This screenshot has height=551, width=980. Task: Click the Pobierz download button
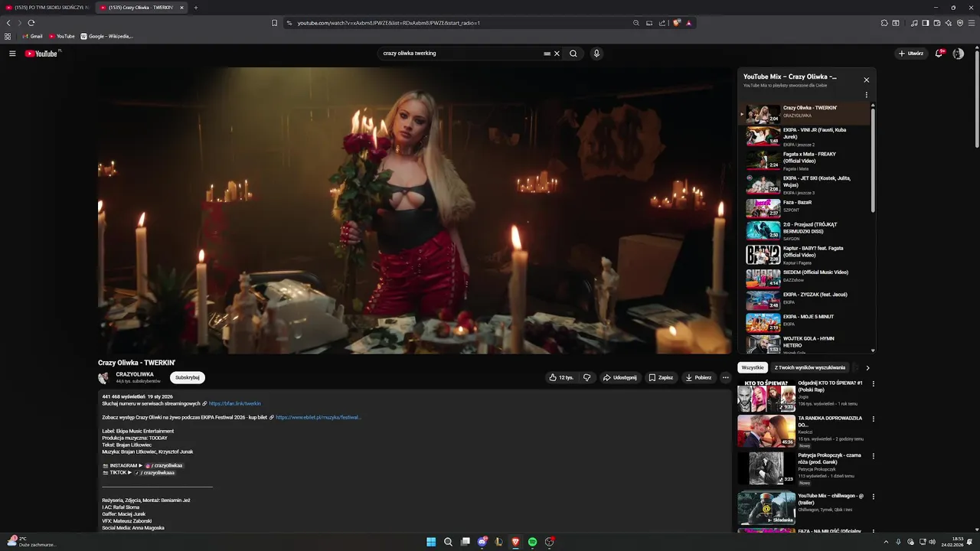[698, 377]
